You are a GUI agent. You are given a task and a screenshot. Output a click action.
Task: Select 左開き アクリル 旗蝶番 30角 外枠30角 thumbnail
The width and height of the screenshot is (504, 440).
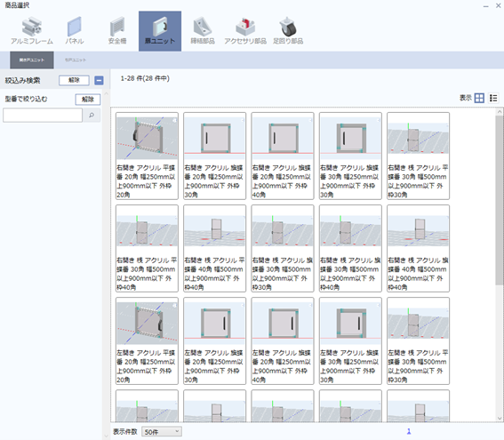350,324
